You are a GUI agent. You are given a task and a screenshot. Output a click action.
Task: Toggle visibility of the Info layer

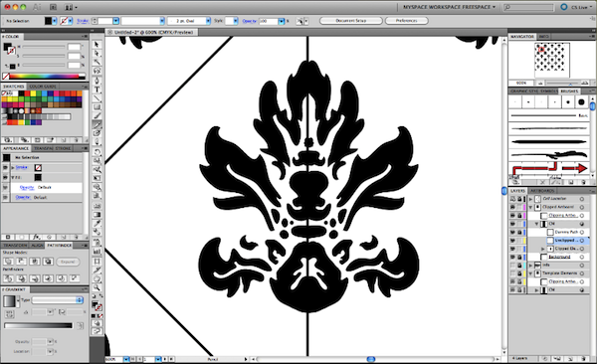click(x=512, y=265)
